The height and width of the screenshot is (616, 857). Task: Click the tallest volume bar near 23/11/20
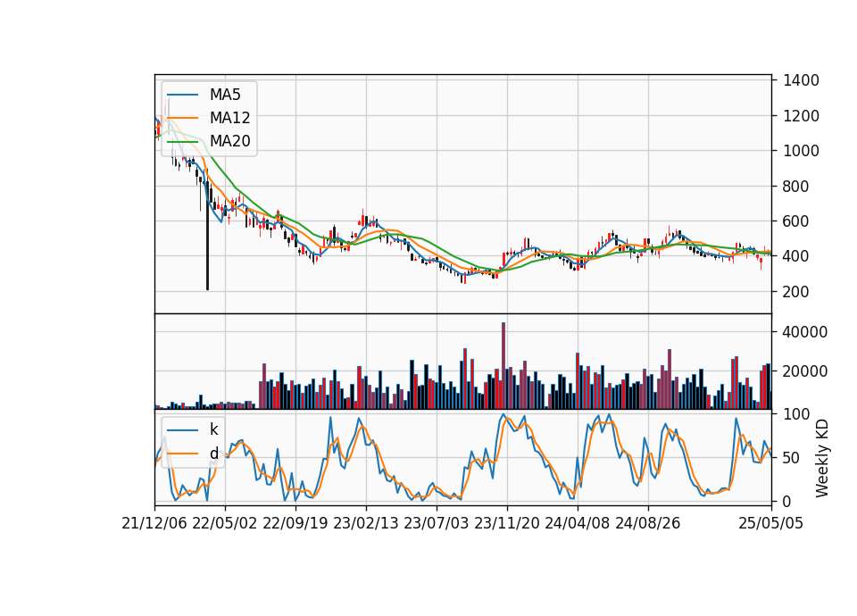503,366
